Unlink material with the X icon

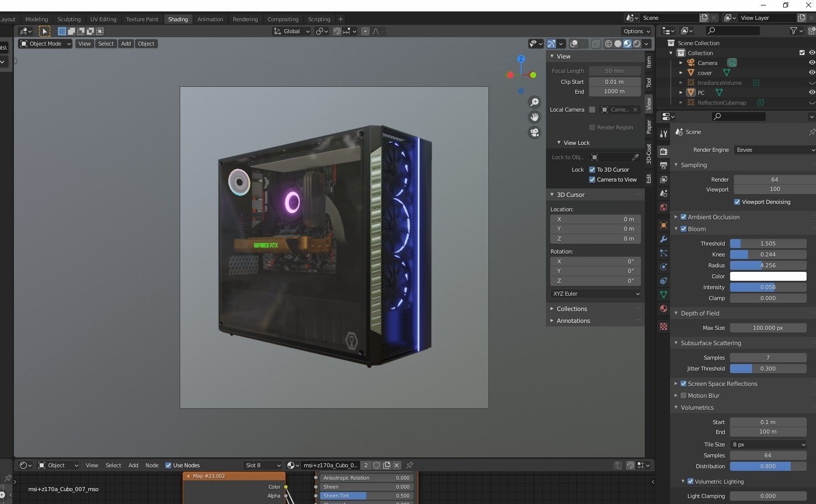coord(397,465)
